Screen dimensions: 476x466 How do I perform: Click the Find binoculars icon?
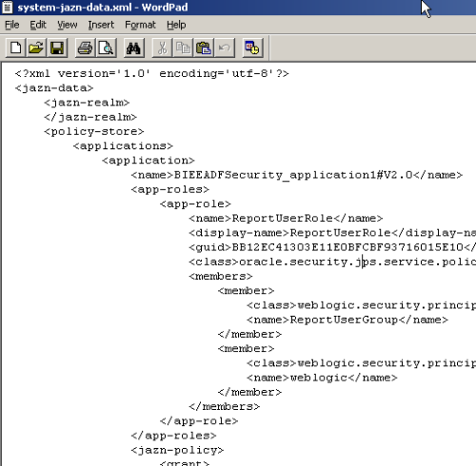[133, 49]
